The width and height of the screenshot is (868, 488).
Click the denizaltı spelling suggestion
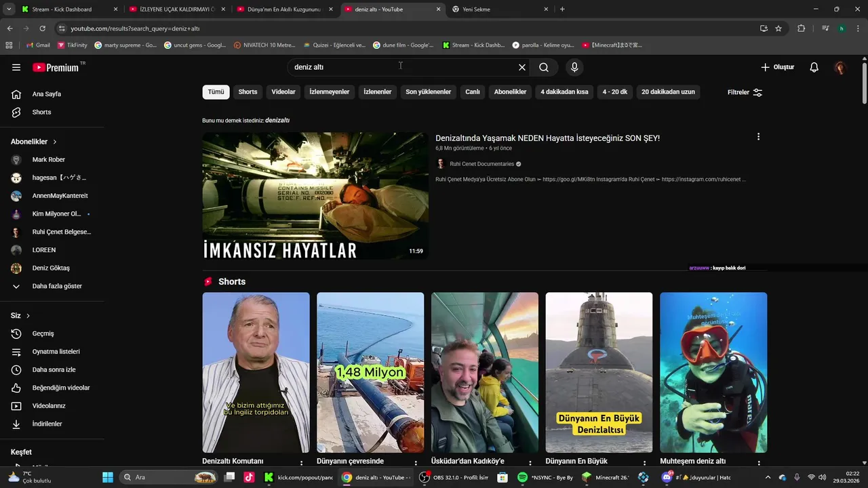pos(277,120)
